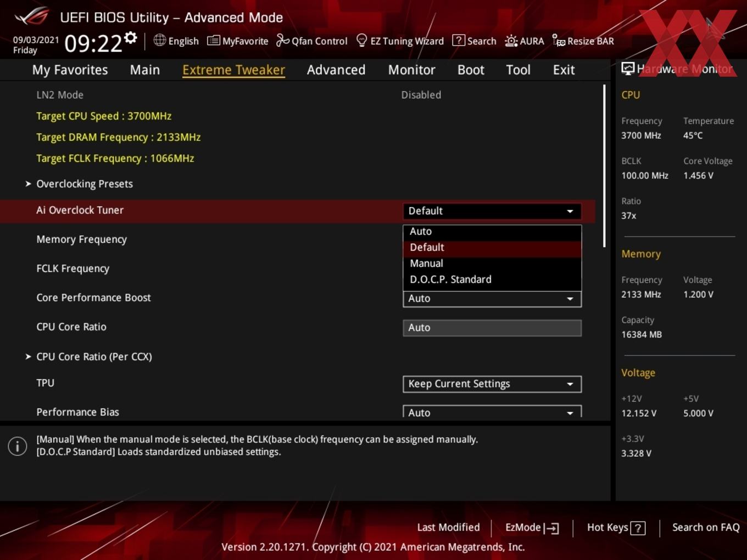The image size is (747, 560).
Task: Click the ROG logo icon
Action: (x=32, y=16)
